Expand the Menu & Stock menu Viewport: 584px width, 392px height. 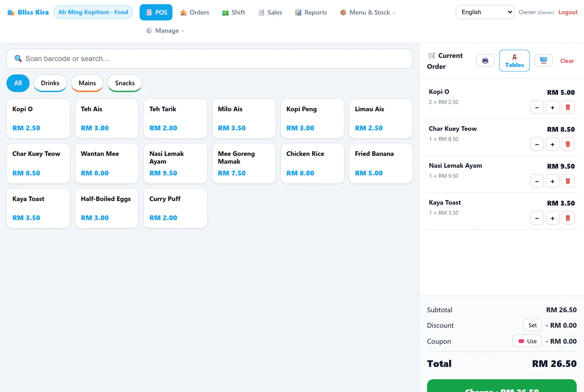click(x=367, y=12)
